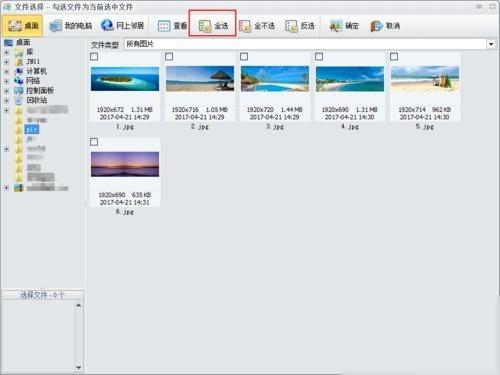Select the island thumbnail 1.jpg
Image resolution: width=500 pixels, height=375 pixels.
(x=125, y=79)
